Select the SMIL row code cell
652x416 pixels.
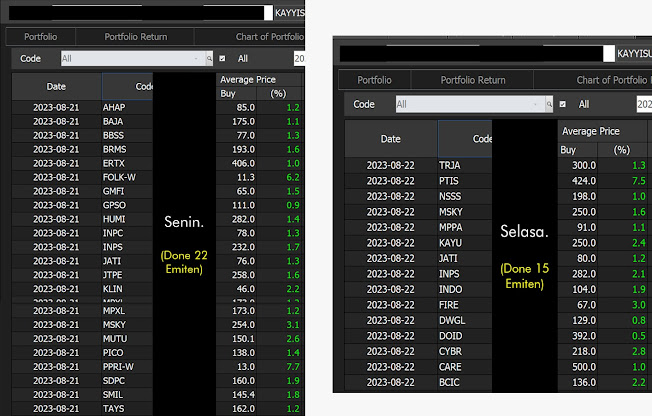[x=127, y=394]
